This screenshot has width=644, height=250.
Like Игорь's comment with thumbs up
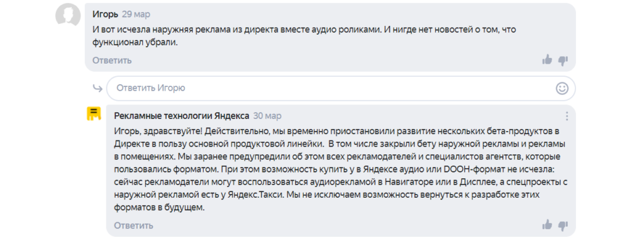pos(547,60)
